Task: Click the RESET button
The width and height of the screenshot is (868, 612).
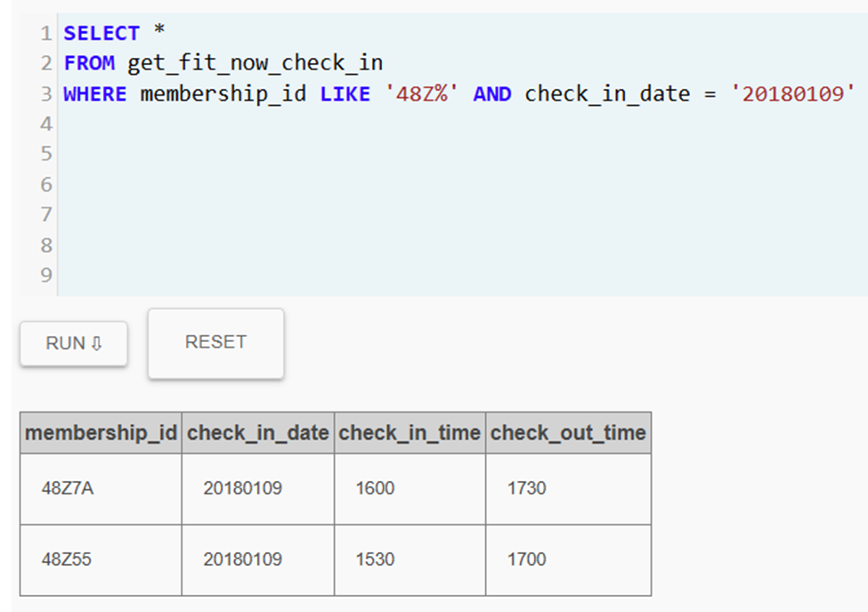Action: (x=216, y=343)
